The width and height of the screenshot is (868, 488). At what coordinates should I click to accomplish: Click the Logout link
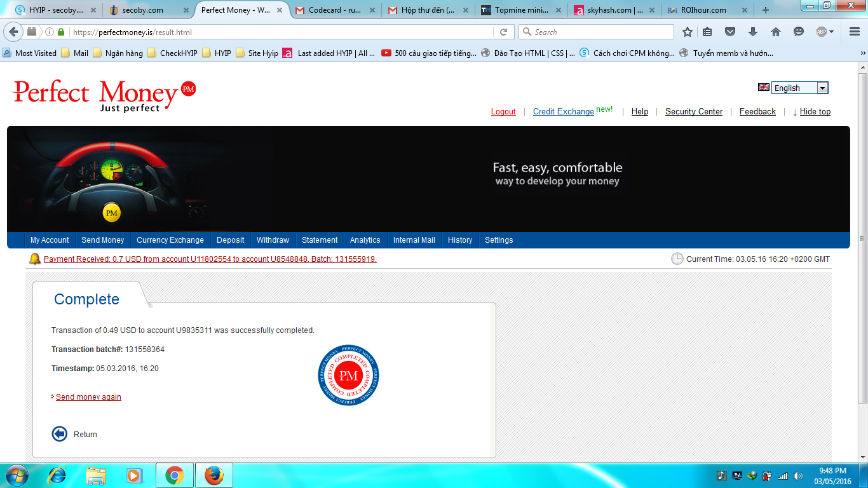503,112
